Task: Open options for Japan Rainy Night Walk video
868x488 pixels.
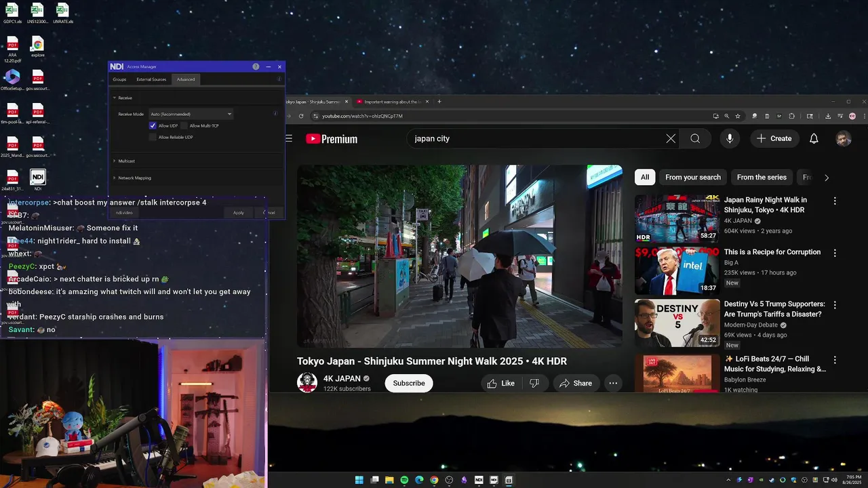Action: [835, 201]
